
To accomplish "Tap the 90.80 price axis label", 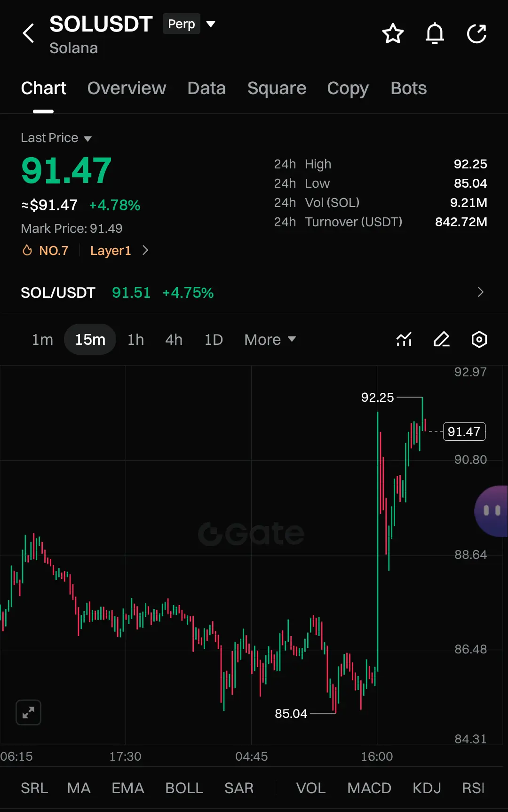I will (x=470, y=460).
